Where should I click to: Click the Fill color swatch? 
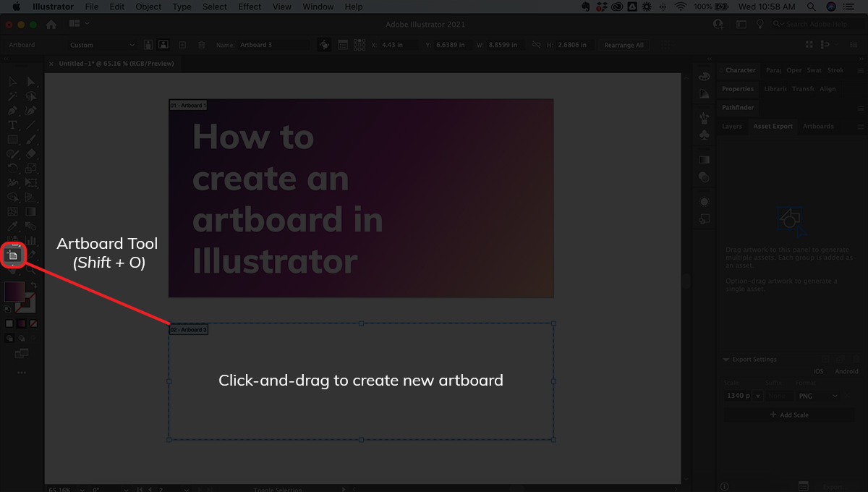pyautogui.click(x=14, y=292)
